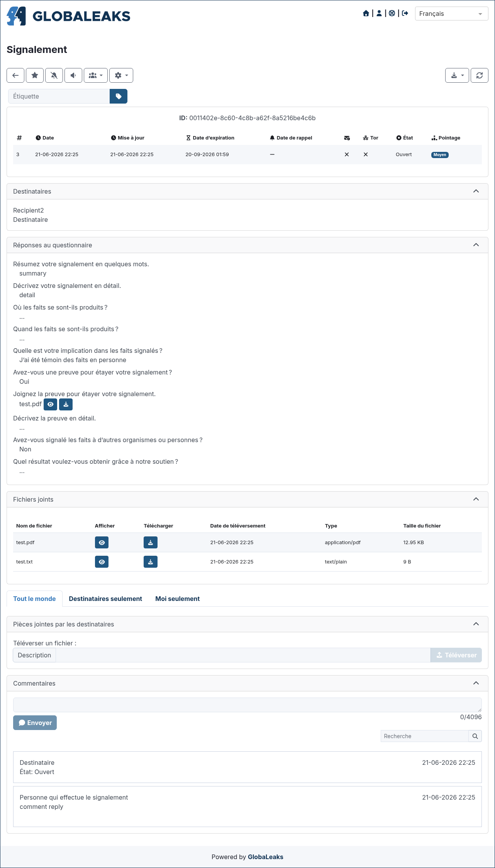The width and height of the screenshot is (495, 868).
Task: Refresh the report with reload icon
Action: (480, 75)
